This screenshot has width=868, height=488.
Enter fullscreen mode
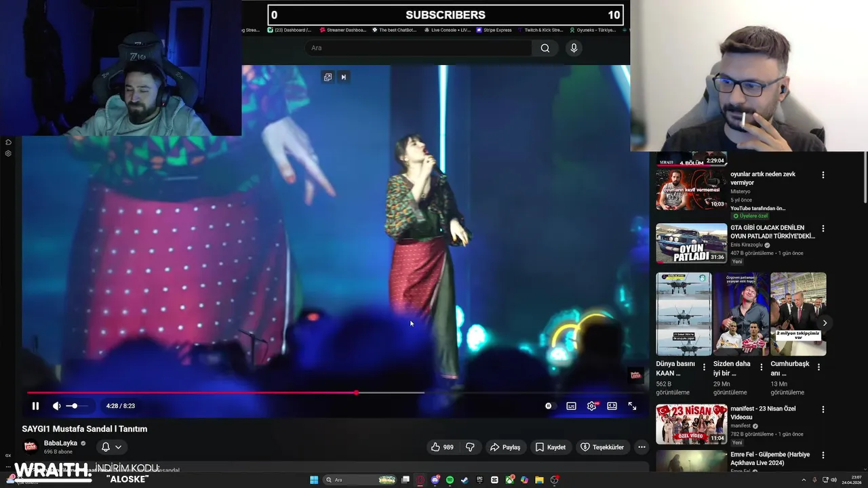click(x=632, y=406)
